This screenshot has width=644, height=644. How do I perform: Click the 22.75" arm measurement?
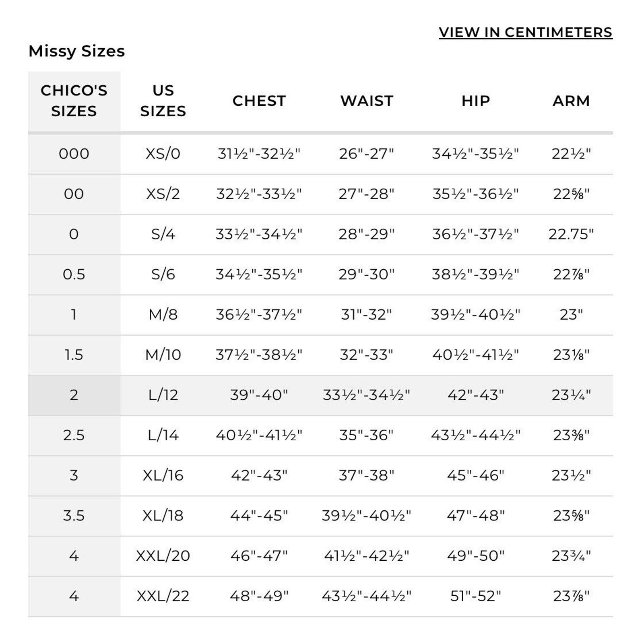pyautogui.click(x=571, y=234)
